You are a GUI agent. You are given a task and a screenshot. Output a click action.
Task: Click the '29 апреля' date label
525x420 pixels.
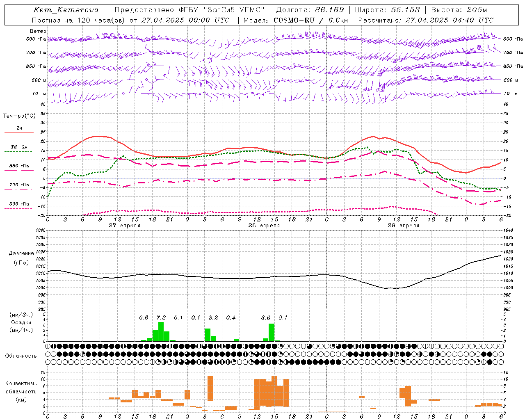coord(404,226)
